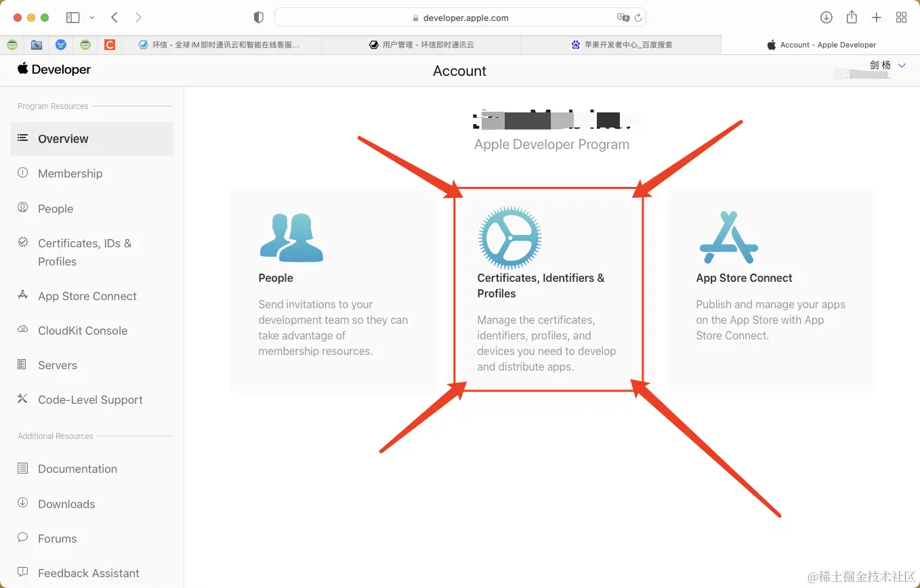This screenshot has height=588, width=920.
Task: Click the translate page icon
Action: coord(623,18)
